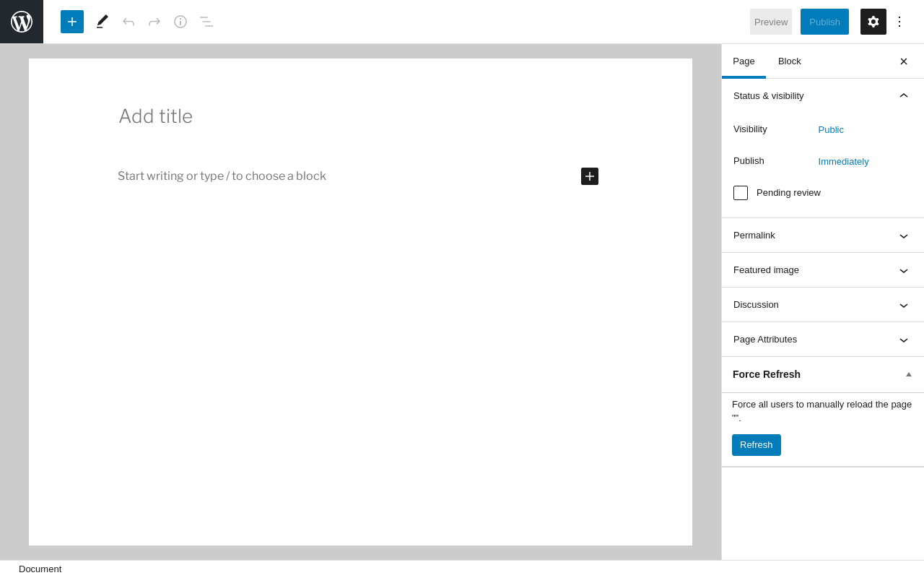
Task: Close the settings sidebar
Action: [904, 61]
